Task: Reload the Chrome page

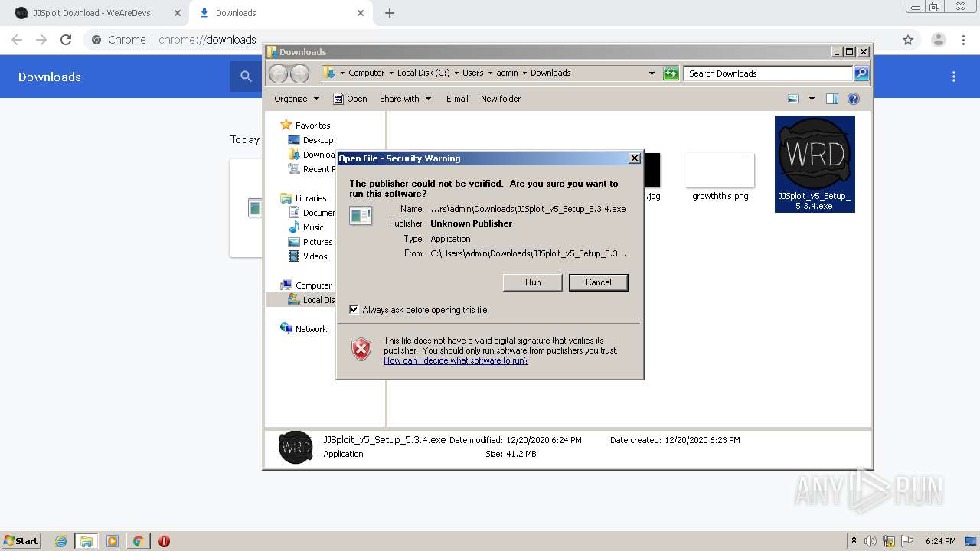Action: (x=66, y=40)
